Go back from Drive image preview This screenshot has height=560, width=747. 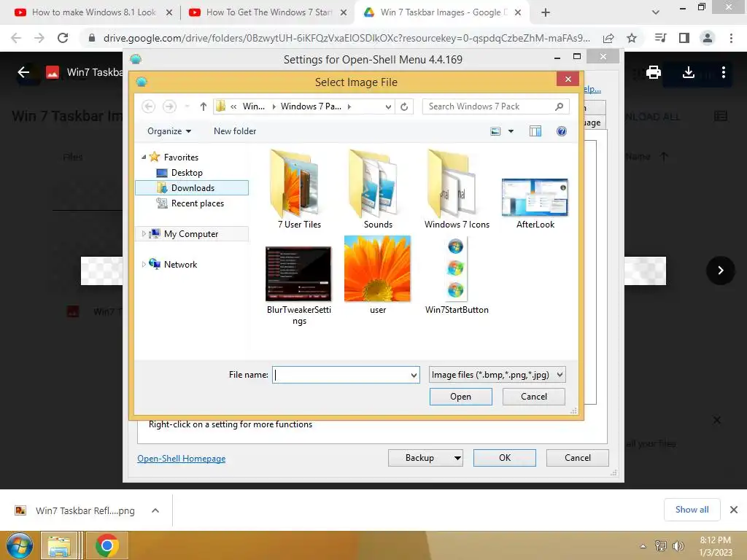pyautogui.click(x=23, y=72)
